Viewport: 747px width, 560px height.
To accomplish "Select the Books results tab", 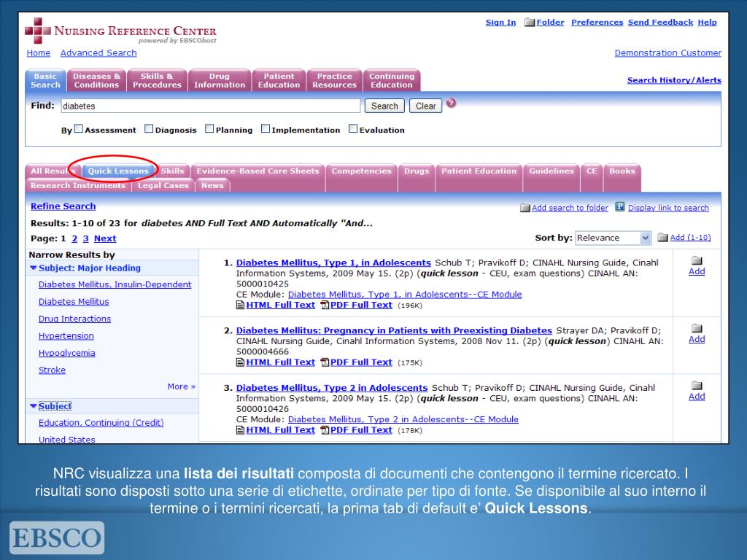I will 622,171.
